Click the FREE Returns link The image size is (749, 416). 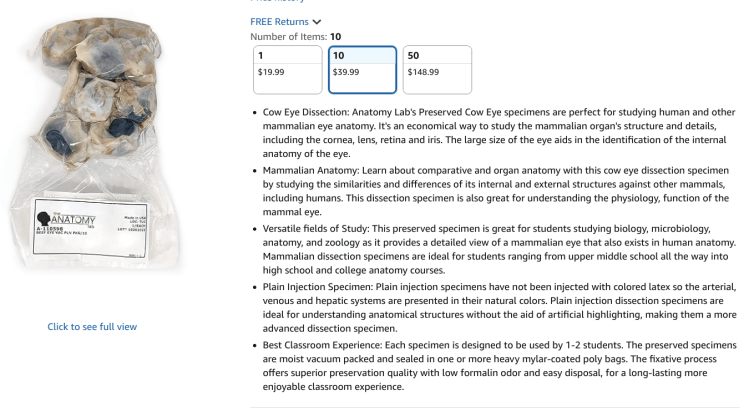(x=279, y=21)
